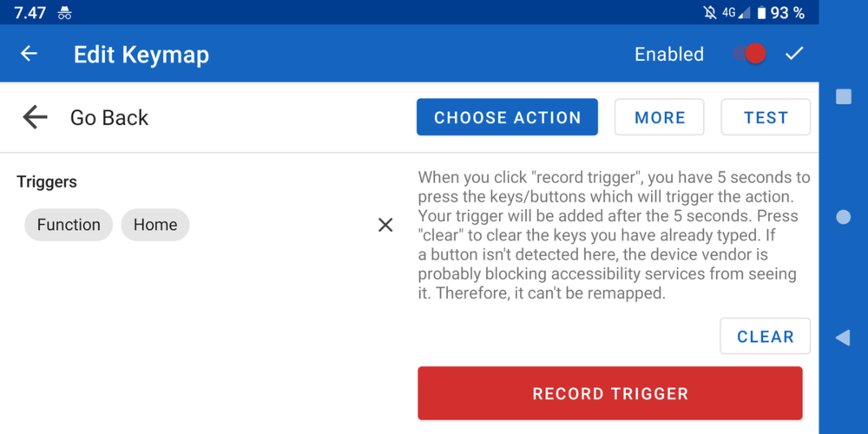Tap the muted notifications bell icon
Image resolution: width=868 pixels, height=434 pixels.
pyautogui.click(x=710, y=13)
